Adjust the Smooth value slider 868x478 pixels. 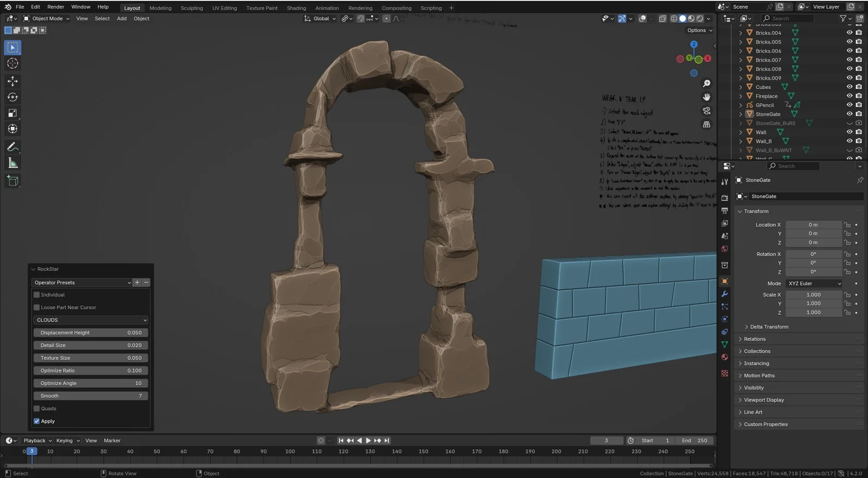pos(91,396)
